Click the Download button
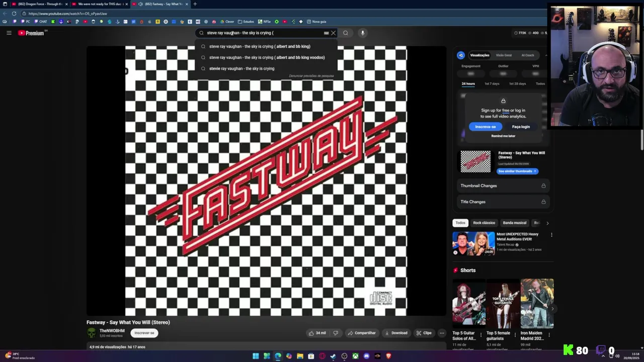The image size is (644, 362). point(396,333)
